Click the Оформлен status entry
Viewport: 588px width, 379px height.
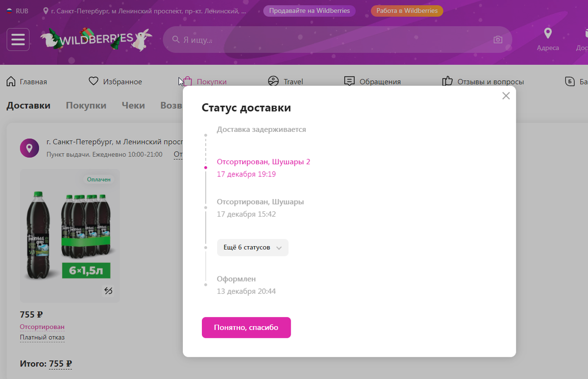[237, 279]
